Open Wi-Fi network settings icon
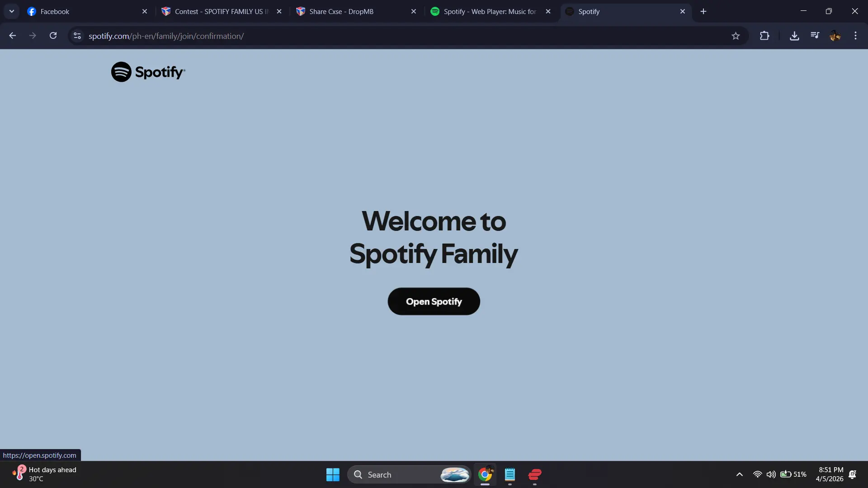This screenshot has height=488, width=868. [758, 474]
